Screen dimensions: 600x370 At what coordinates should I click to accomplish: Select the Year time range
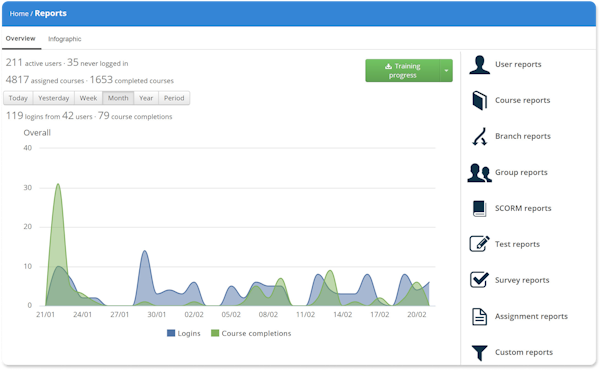146,98
